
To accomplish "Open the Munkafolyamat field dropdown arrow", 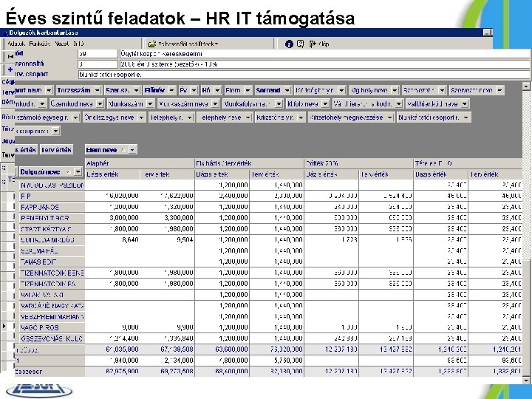I will tap(279, 104).
